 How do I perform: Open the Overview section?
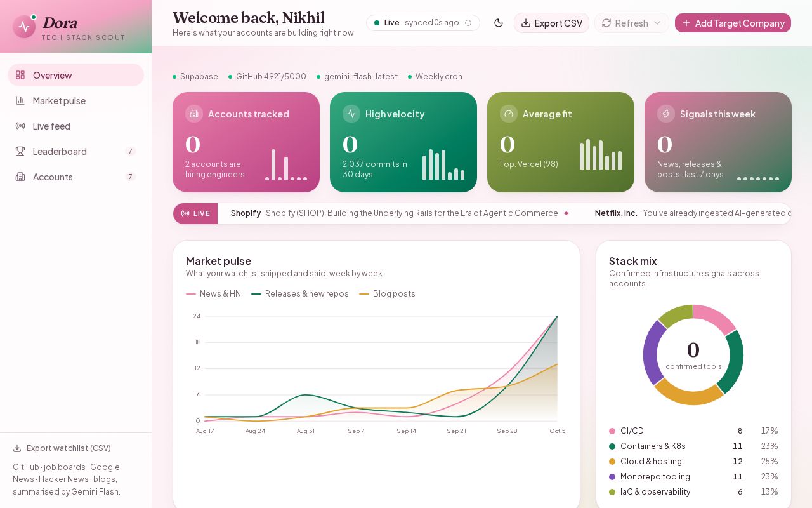pos(75,75)
